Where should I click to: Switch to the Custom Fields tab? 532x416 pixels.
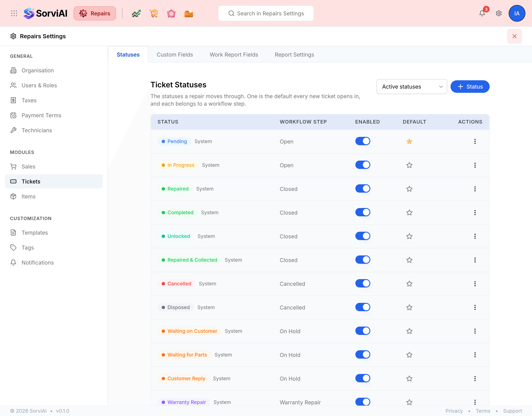[175, 55]
